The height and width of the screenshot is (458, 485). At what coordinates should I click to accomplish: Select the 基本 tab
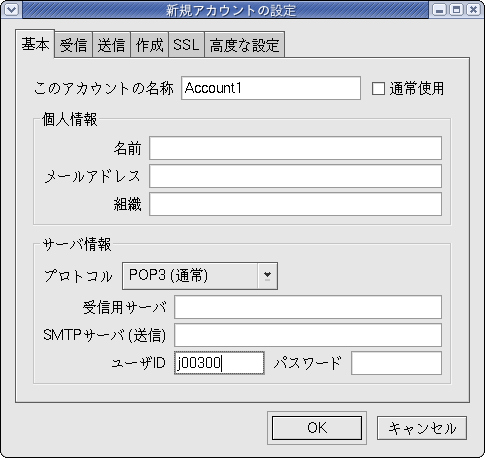35,44
